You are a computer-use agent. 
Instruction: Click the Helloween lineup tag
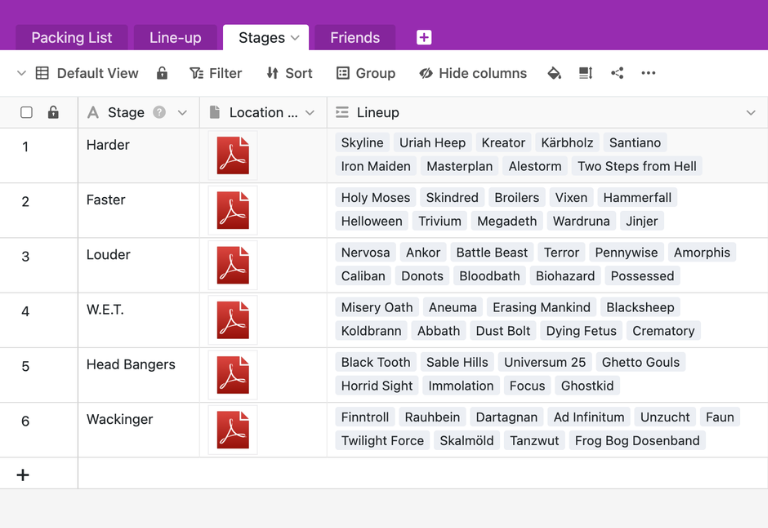point(372,221)
